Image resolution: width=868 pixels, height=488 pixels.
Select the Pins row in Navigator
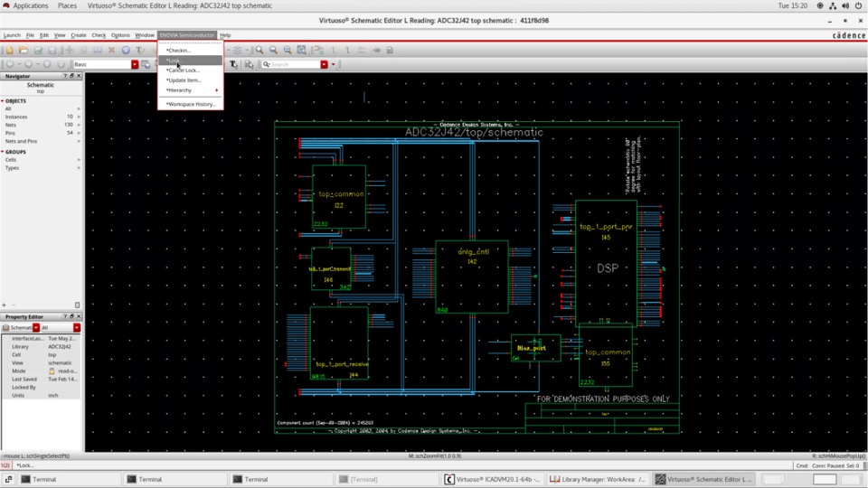coord(41,133)
